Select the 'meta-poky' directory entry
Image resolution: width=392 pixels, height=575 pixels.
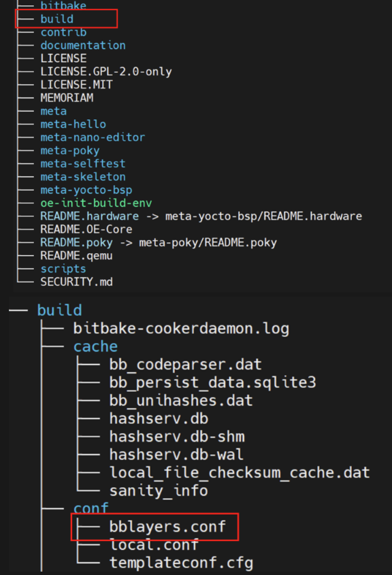(69, 150)
